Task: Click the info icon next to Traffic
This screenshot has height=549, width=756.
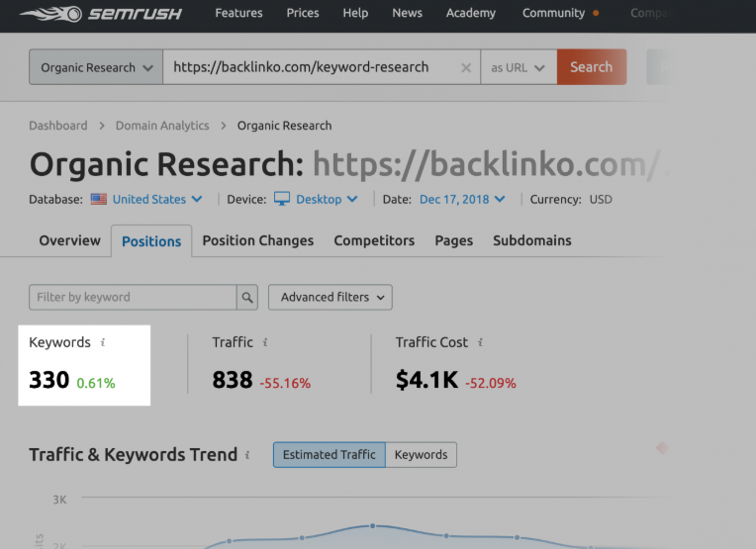Action: 265,342
